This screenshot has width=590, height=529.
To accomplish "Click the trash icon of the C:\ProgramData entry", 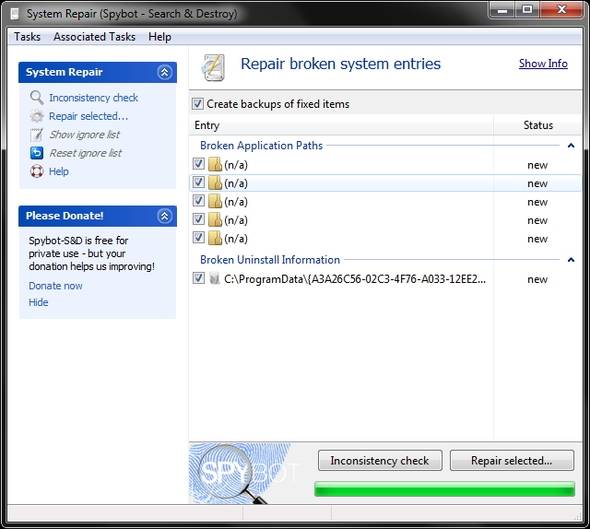I will [x=214, y=278].
